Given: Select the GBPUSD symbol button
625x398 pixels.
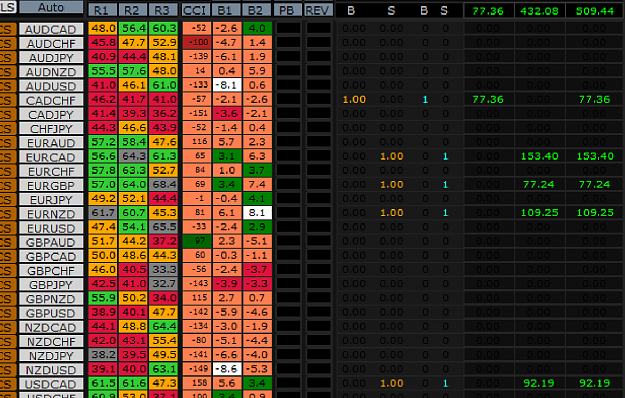Looking at the screenshot, I should tap(51, 313).
